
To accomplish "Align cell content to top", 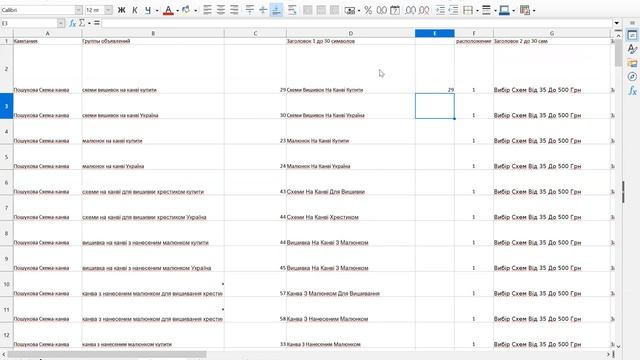I will (x=249, y=10).
